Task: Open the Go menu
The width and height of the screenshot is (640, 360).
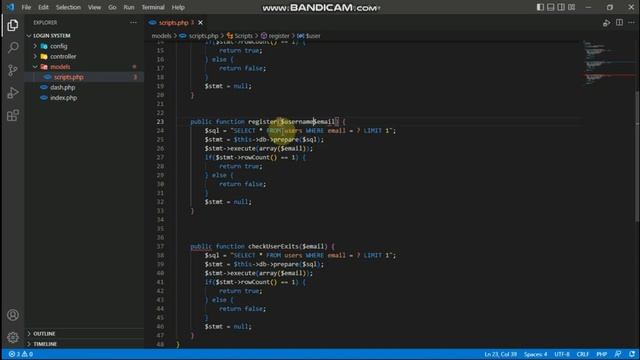Action: point(112,7)
